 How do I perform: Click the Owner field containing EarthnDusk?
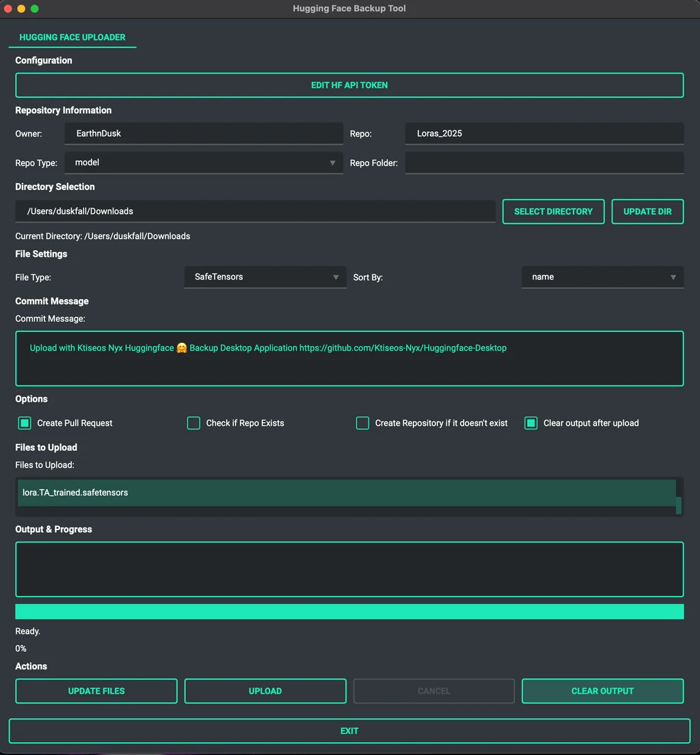point(204,133)
